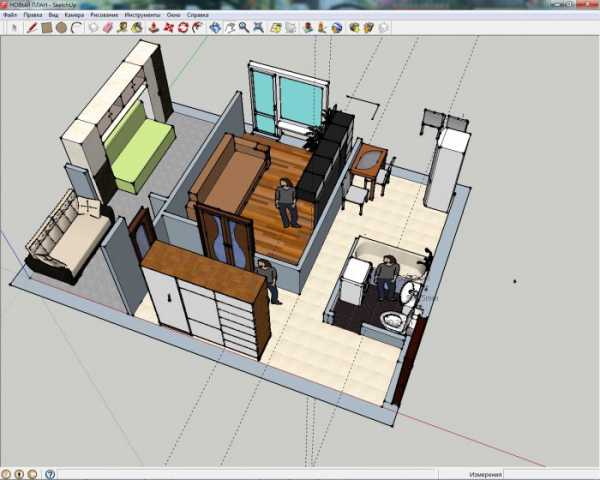This screenshot has width=600, height=480.
Task: Select the Orbit camera tool
Action: point(216,27)
